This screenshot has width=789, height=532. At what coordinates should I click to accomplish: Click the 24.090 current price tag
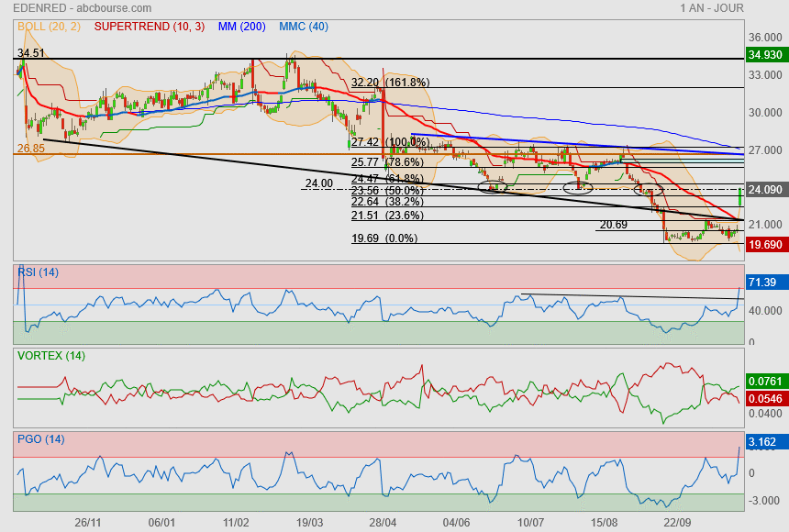765,190
